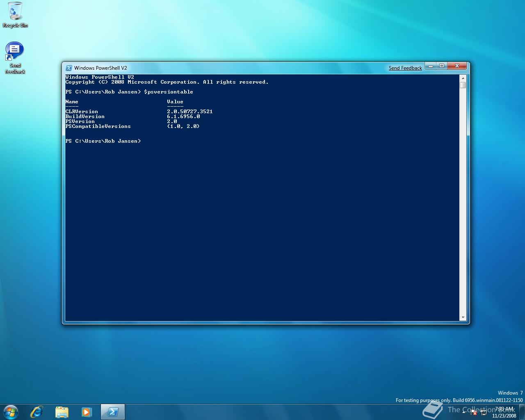Click the value "2.0.50727.3521"
525x420 pixels.
(190, 112)
